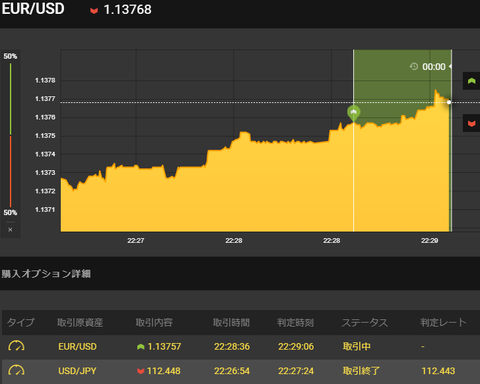
Task: Click the ステータス column header
Action: [365, 322]
